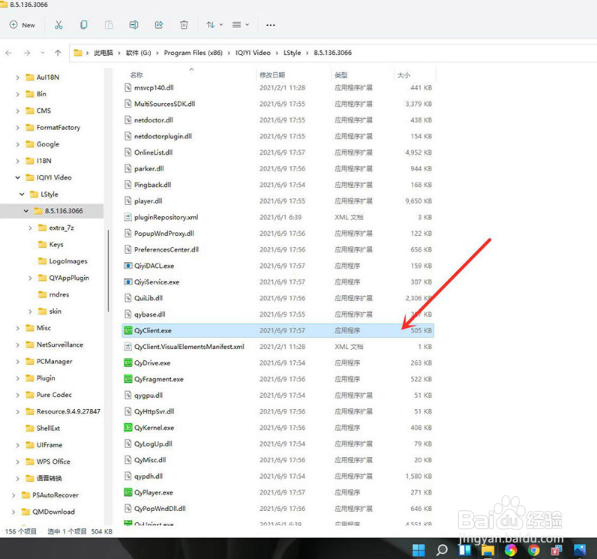
Task: Click the Delete trash icon
Action: pyautogui.click(x=184, y=25)
